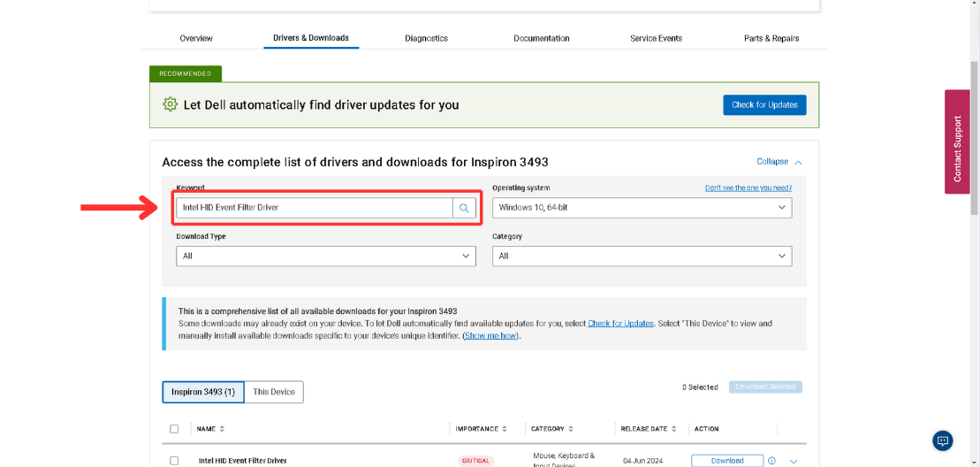Click the Download Selected button
The width and height of the screenshot is (980, 467).
pyautogui.click(x=765, y=387)
